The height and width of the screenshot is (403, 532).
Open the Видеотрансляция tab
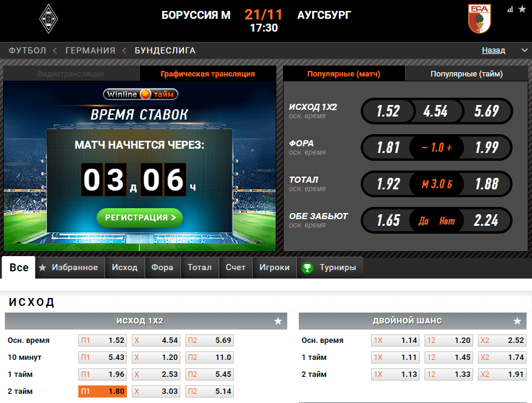coord(71,73)
